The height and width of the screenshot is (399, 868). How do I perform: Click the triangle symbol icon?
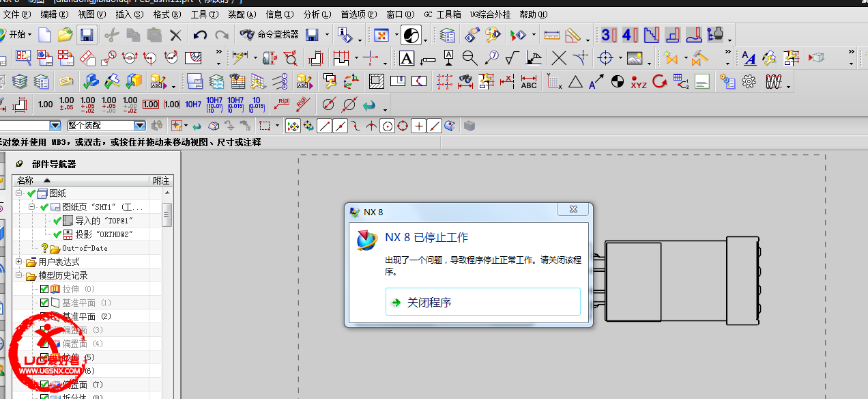click(575, 82)
